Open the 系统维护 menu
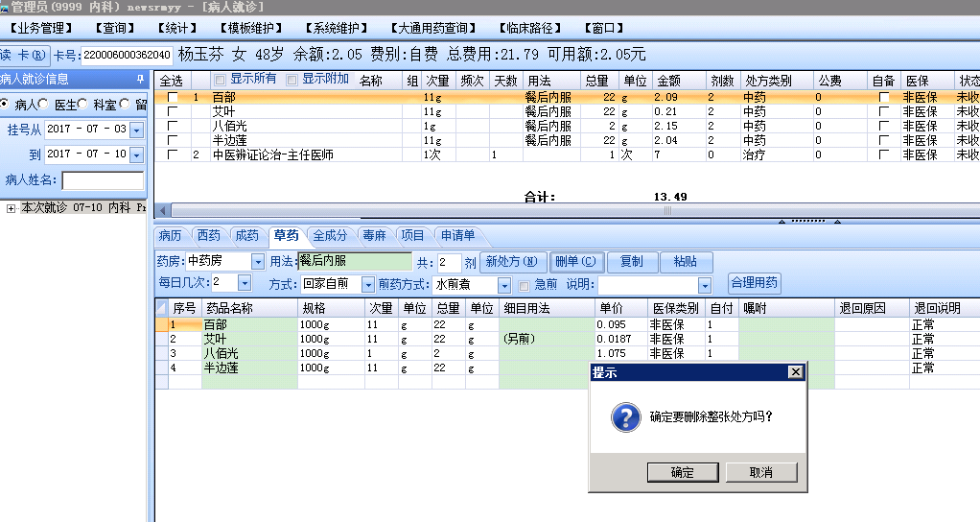The height and width of the screenshot is (522, 980). (337, 28)
